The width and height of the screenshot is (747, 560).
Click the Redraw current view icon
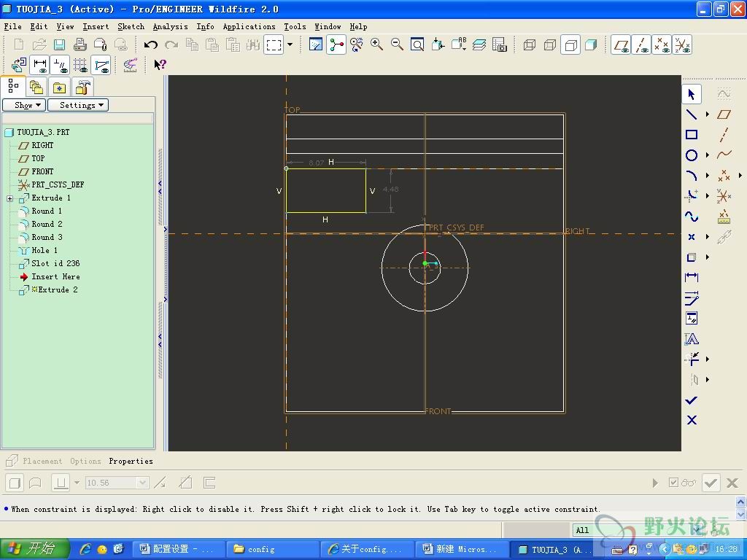tap(315, 44)
